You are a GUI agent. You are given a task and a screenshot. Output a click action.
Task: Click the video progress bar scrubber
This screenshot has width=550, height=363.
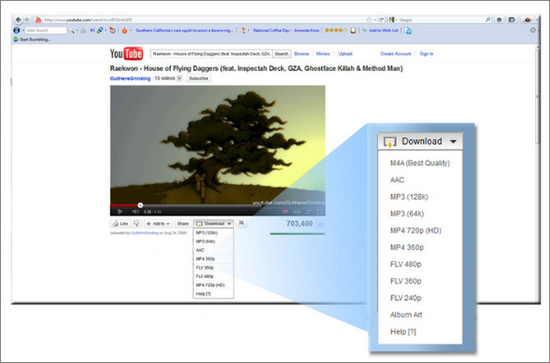(x=140, y=205)
